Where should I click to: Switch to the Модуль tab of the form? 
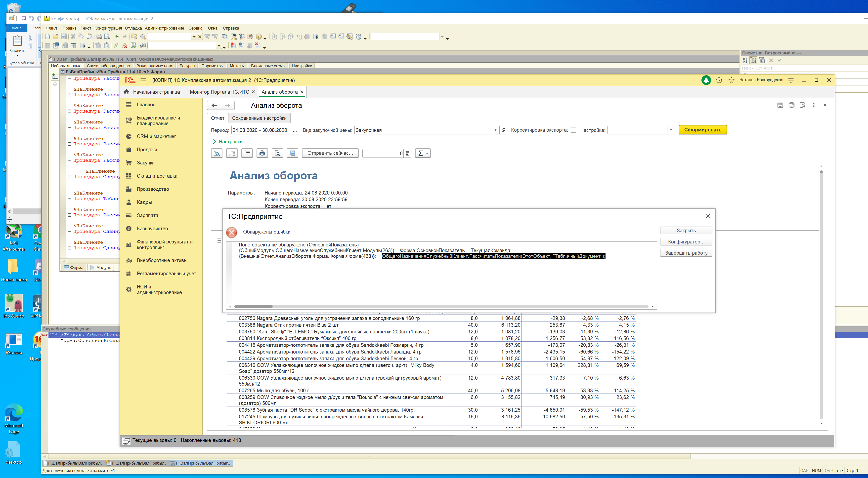click(x=100, y=268)
